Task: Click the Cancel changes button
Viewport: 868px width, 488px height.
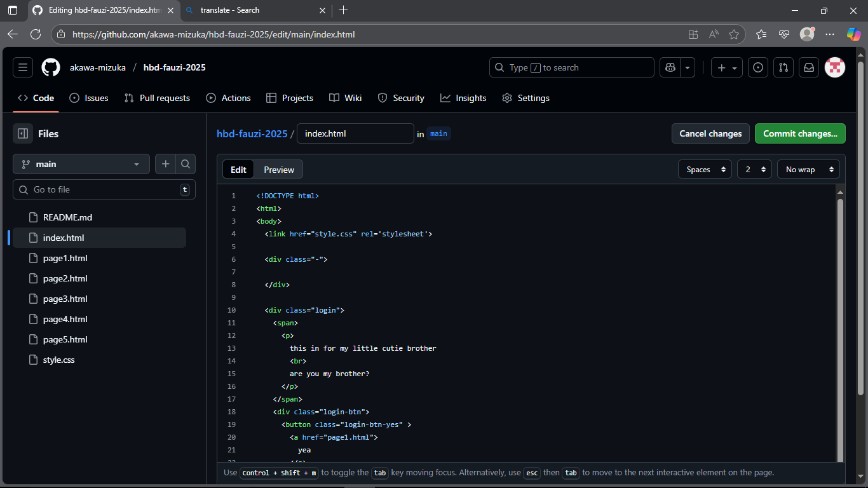Action: point(710,133)
